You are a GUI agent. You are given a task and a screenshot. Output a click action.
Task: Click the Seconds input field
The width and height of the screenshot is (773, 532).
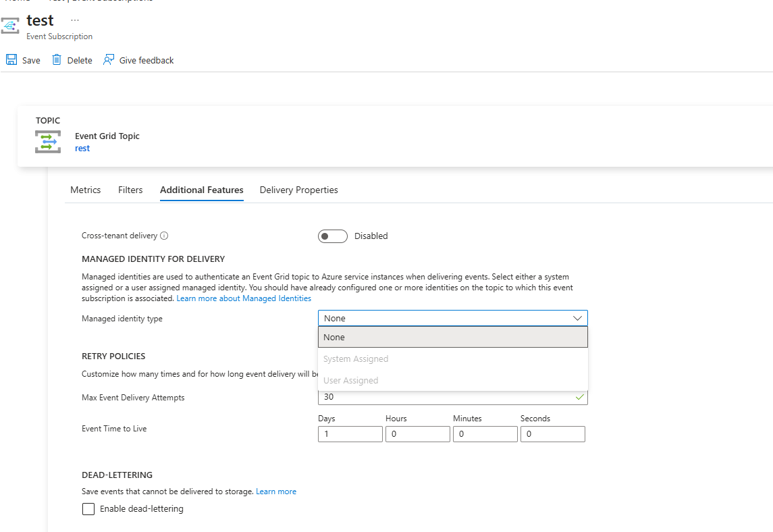[x=553, y=434]
